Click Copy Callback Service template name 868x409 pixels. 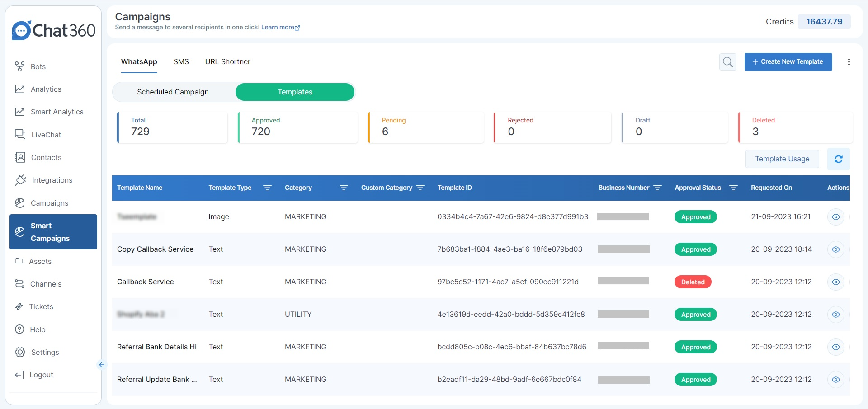pos(155,249)
